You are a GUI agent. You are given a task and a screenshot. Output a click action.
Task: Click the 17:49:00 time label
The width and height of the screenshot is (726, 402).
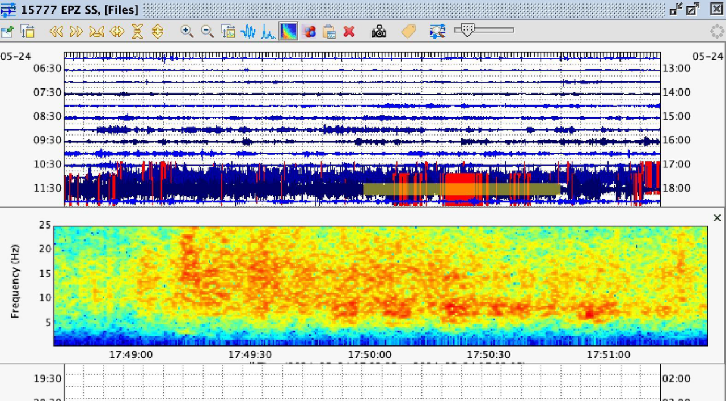click(x=131, y=355)
